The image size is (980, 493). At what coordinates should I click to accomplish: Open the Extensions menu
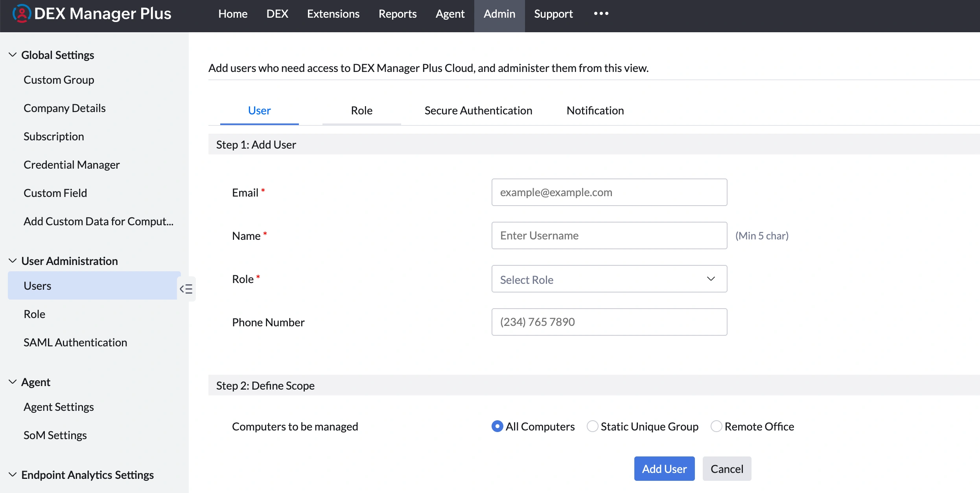point(333,14)
